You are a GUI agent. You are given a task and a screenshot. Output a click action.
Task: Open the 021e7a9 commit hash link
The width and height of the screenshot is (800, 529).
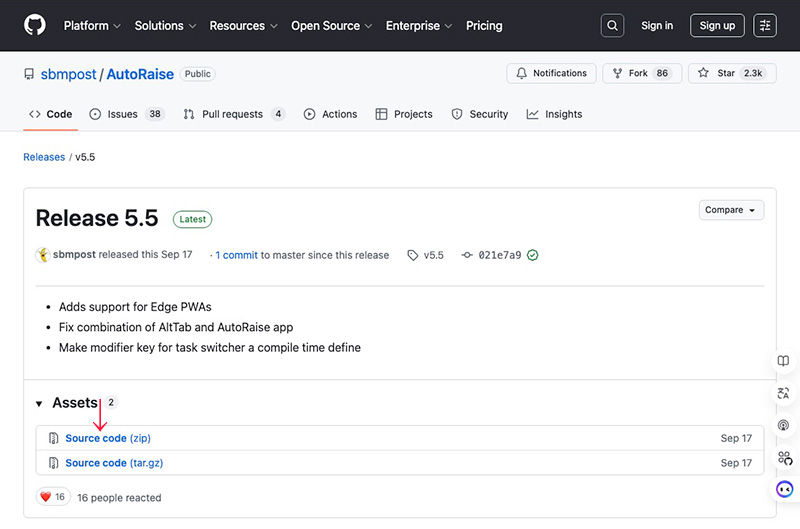click(499, 255)
